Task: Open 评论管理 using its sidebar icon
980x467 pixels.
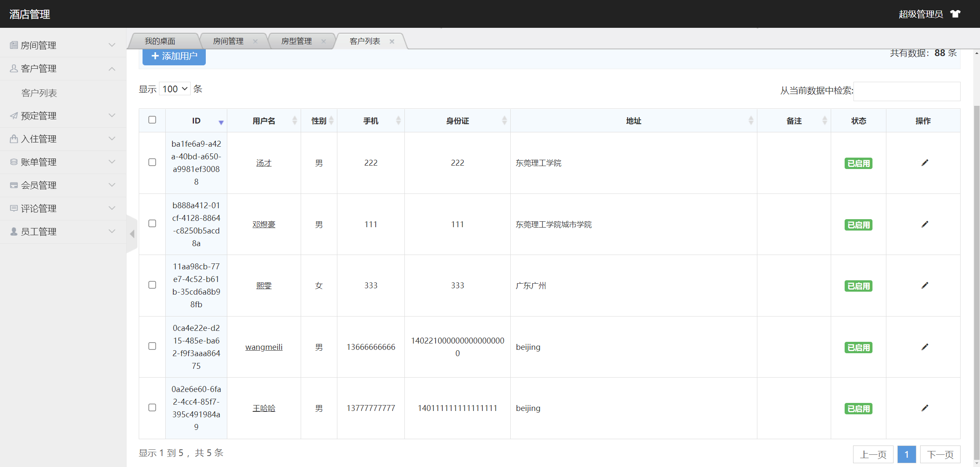Action: point(13,208)
